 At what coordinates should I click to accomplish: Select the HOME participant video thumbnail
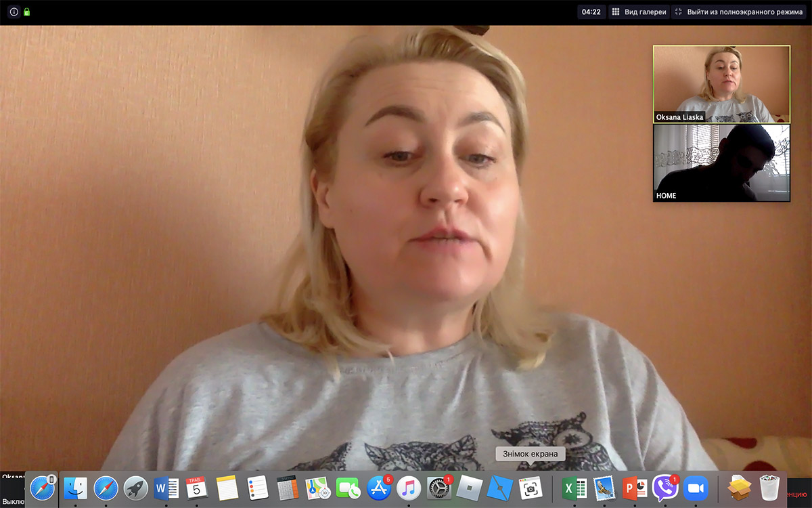tap(721, 163)
